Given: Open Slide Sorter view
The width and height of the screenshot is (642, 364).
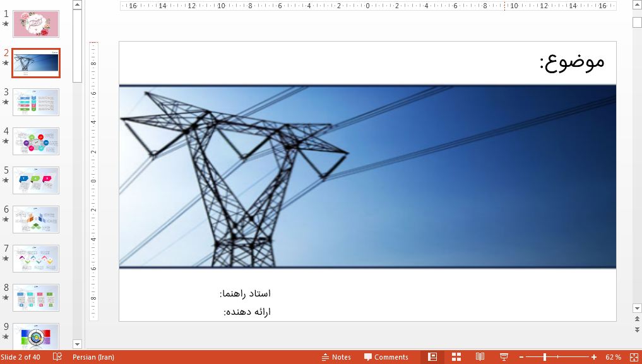Looking at the screenshot, I should tap(456, 357).
